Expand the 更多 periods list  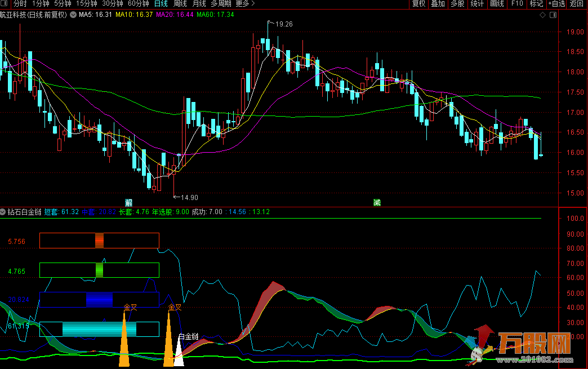[x=245, y=4]
